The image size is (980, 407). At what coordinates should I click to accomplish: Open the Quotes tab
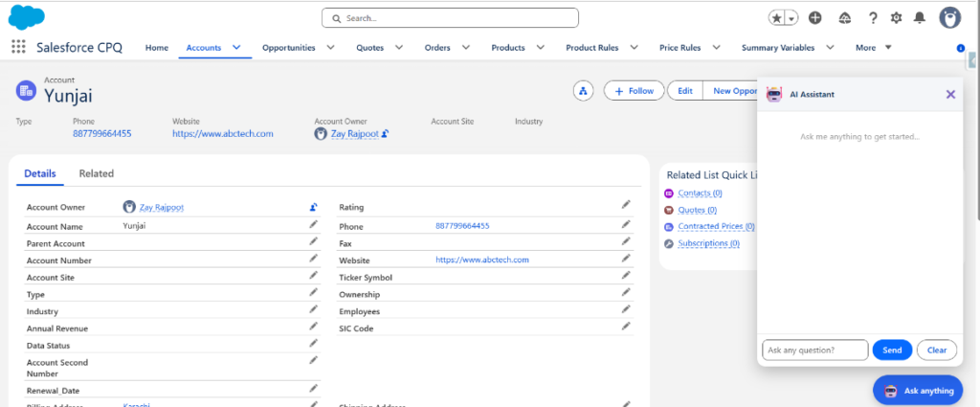point(370,48)
